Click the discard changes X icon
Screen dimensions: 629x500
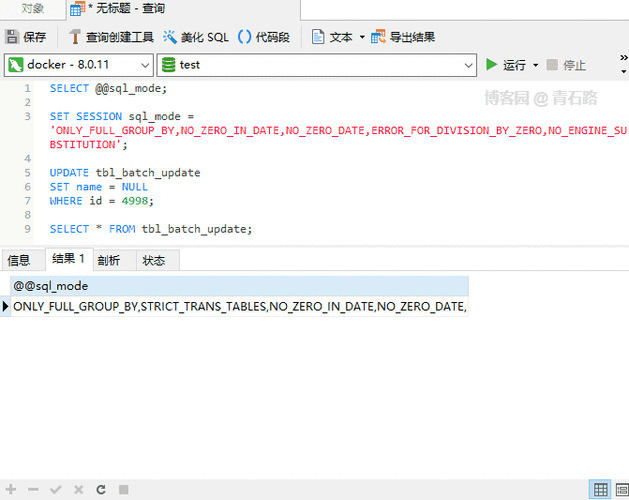coord(78,490)
